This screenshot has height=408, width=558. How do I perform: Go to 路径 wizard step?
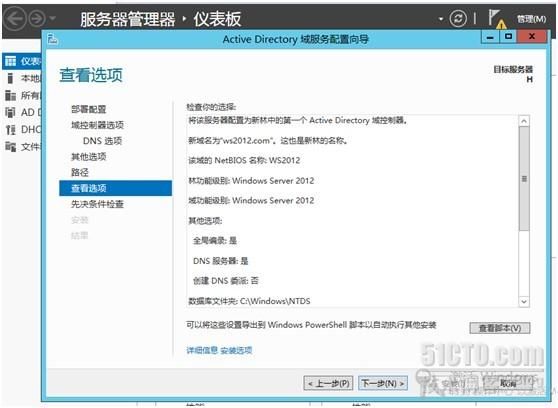point(80,172)
